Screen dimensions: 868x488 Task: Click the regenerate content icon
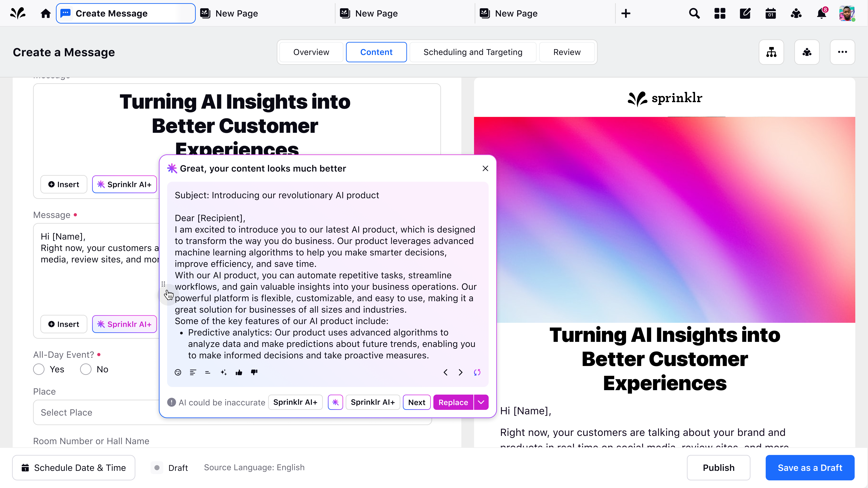pyautogui.click(x=477, y=372)
